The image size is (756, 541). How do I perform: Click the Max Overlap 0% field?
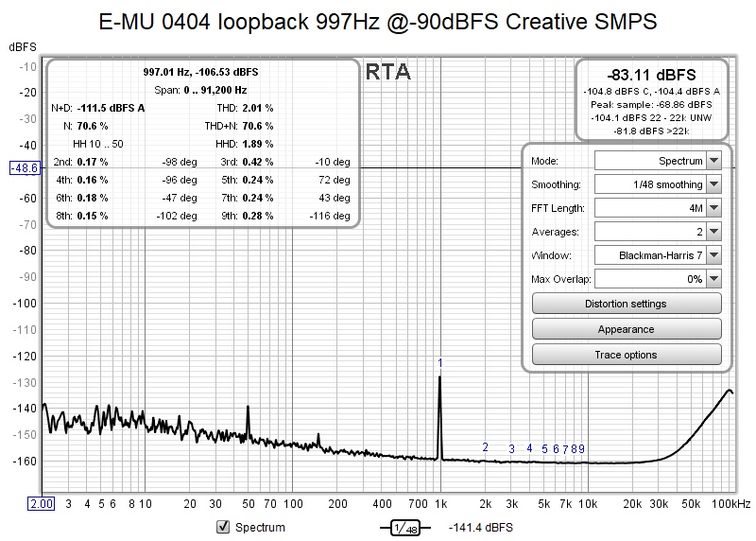pos(651,278)
